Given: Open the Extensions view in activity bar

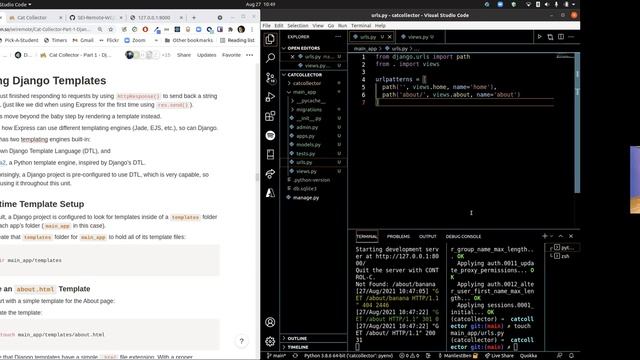Looking at the screenshot, I should (x=270, y=116).
